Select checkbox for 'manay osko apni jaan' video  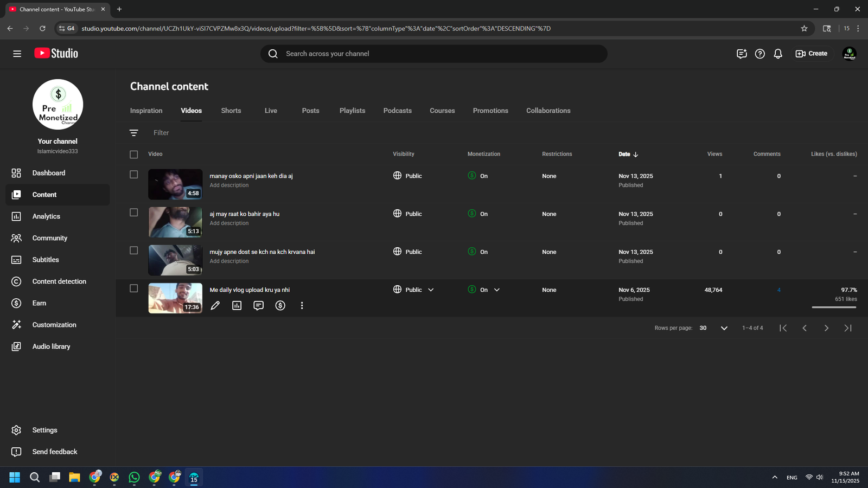(134, 175)
